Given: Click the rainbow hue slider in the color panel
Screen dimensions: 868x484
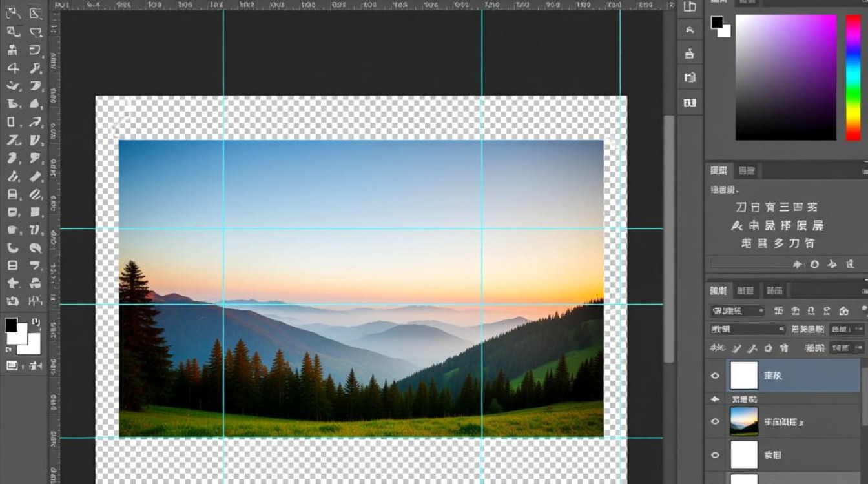Looking at the screenshot, I should [x=853, y=77].
